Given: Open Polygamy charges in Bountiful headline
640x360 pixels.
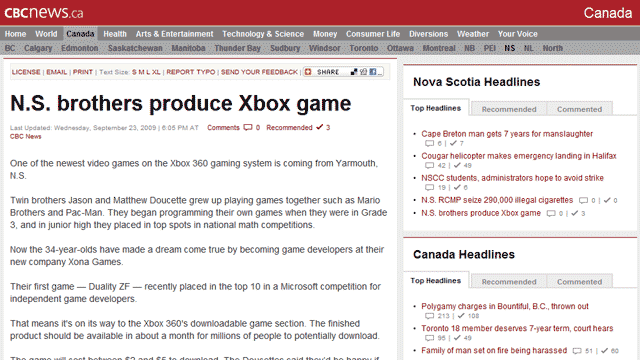Looking at the screenshot, I should (505, 306).
